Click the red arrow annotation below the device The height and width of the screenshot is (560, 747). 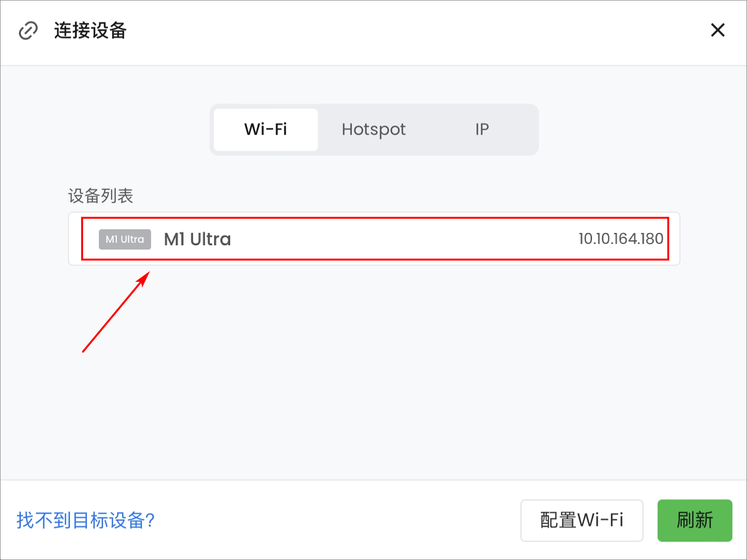[x=116, y=312]
